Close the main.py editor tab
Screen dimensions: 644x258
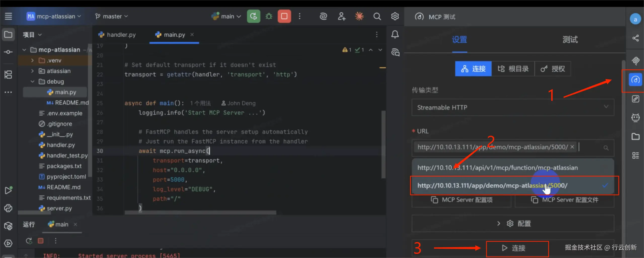pos(192,34)
